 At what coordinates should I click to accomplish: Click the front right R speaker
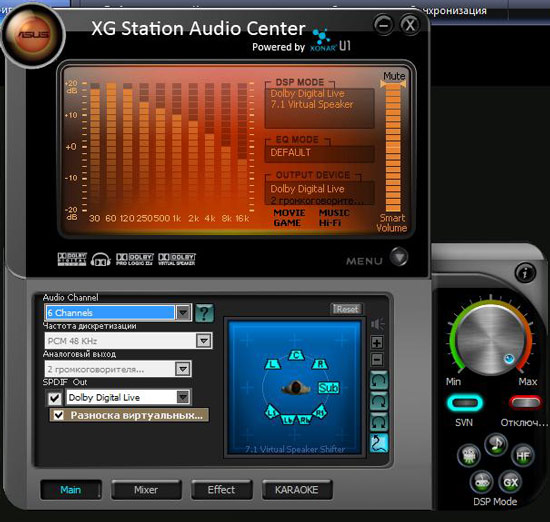pos(320,364)
